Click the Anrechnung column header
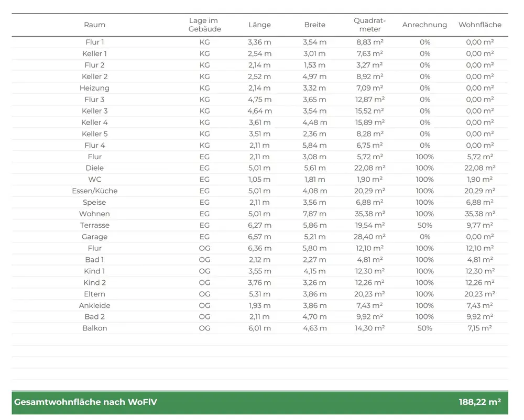The image size is (524, 420). pos(424,25)
